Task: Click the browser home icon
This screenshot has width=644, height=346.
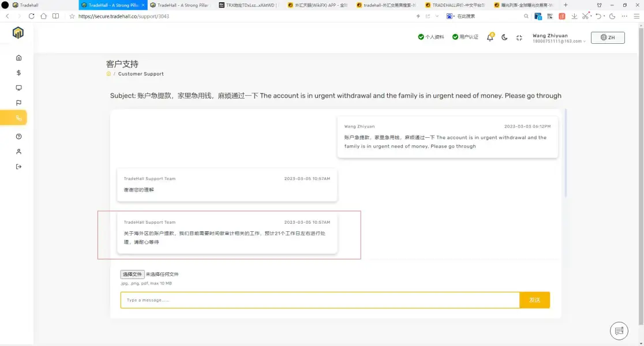Action: tap(43, 16)
